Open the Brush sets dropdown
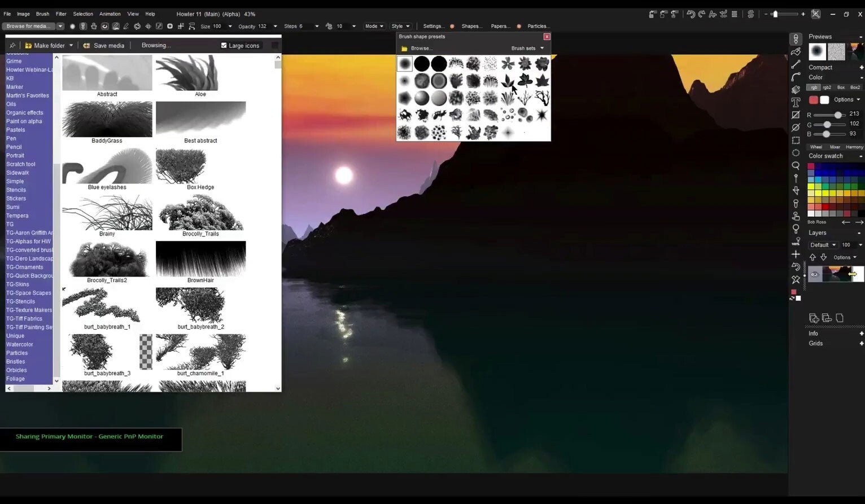 (527, 49)
